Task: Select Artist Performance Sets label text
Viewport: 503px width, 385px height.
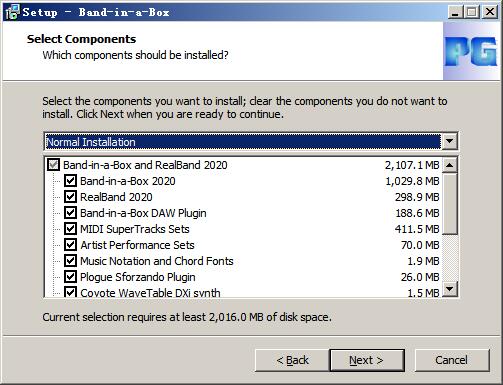Action: [x=137, y=245]
